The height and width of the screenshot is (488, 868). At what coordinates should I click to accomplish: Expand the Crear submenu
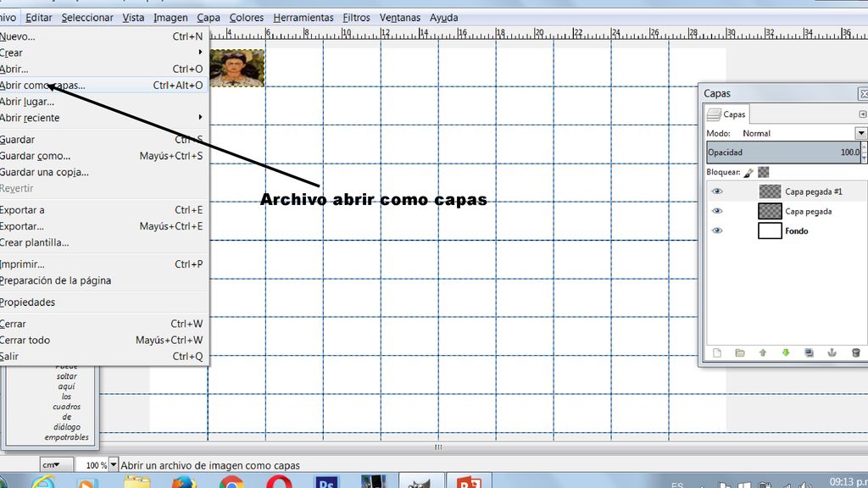pyautogui.click(x=103, y=53)
